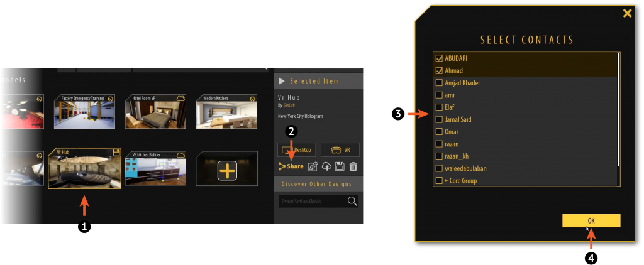Click the Search SimLab Models field
This screenshot has height=265, width=644.
point(313,201)
